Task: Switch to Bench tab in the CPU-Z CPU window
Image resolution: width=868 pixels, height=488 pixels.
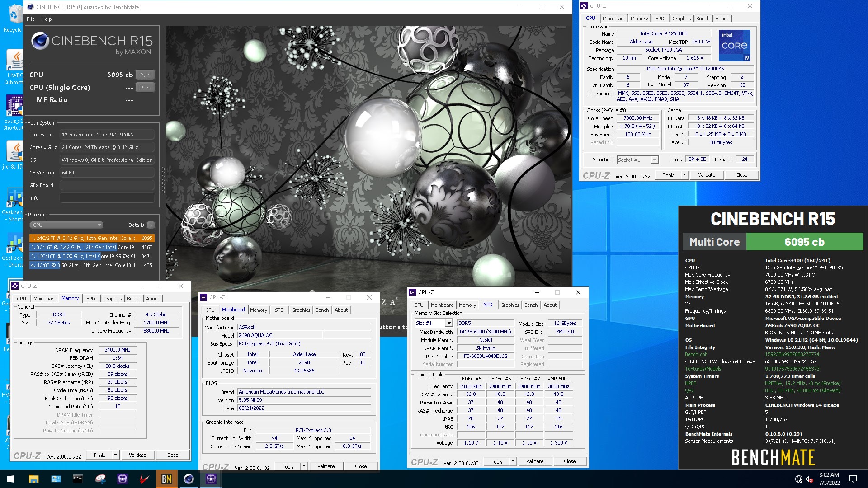Action: [703, 19]
